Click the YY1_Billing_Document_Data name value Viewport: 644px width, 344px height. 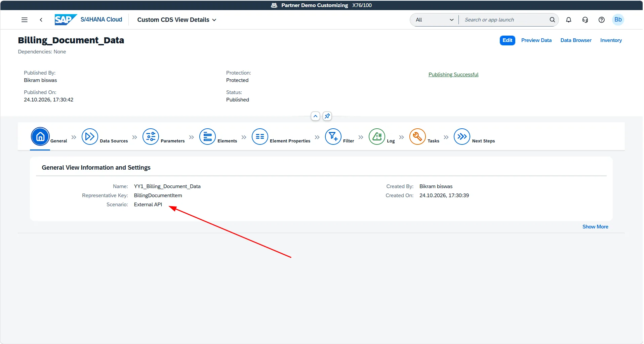pyautogui.click(x=167, y=186)
